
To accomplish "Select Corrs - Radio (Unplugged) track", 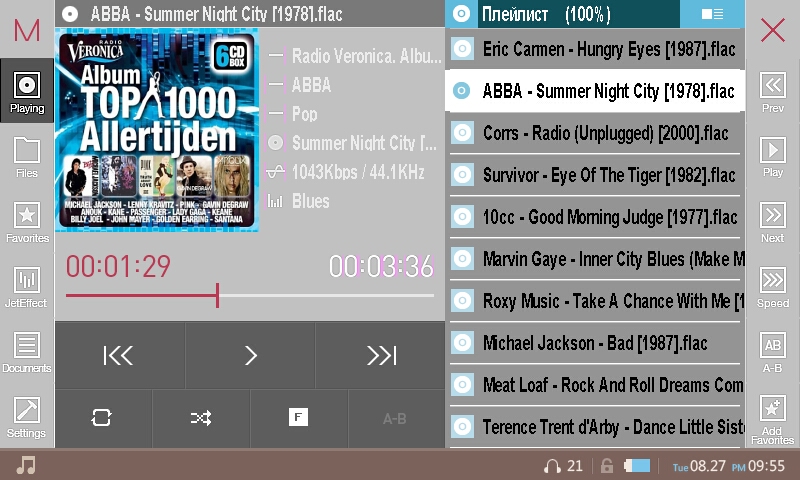I will [x=595, y=133].
